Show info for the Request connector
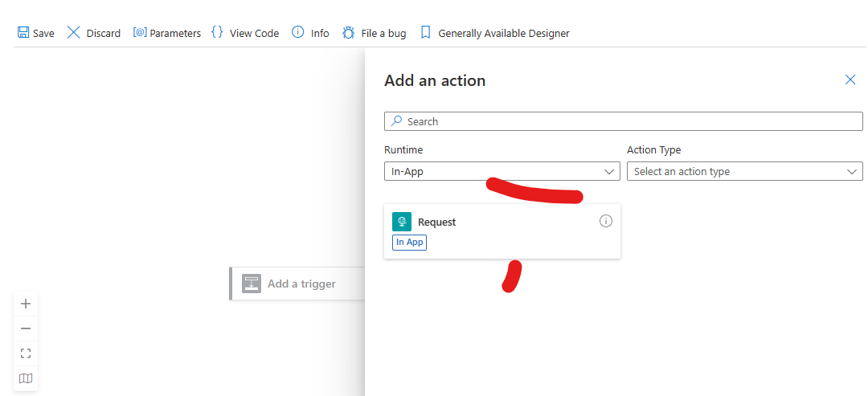The width and height of the screenshot is (868, 396). click(x=606, y=221)
